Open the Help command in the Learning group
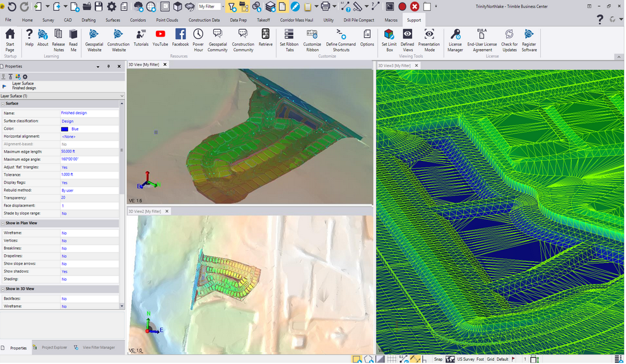626x364 pixels. [x=29, y=38]
